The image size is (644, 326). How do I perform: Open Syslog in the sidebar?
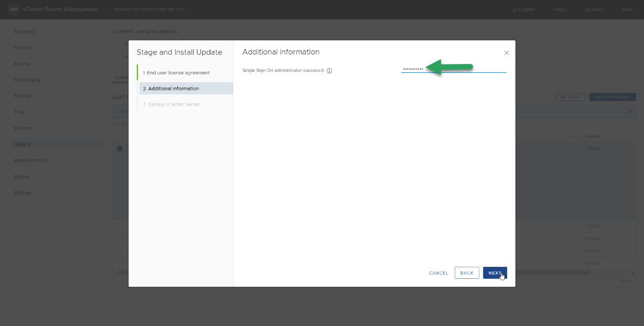coord(22,177)
